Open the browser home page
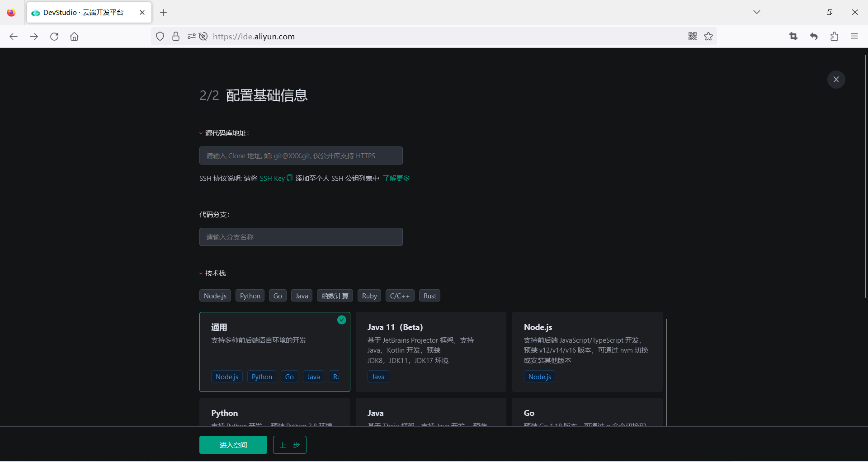 tap(75, 37)
